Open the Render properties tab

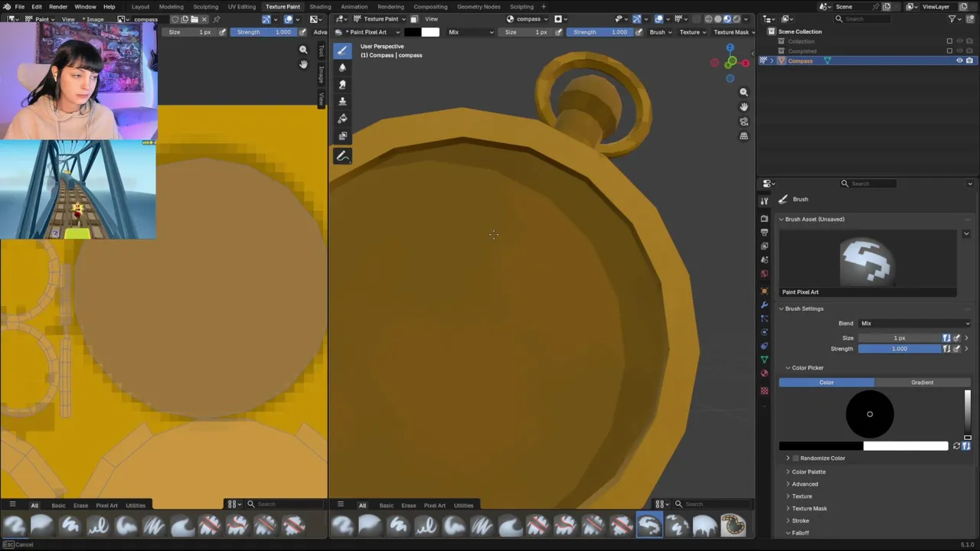pos(764,218)
